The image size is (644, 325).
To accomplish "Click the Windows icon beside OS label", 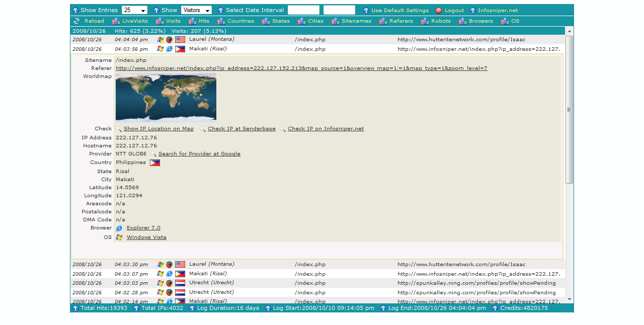I will coord(119,237).
